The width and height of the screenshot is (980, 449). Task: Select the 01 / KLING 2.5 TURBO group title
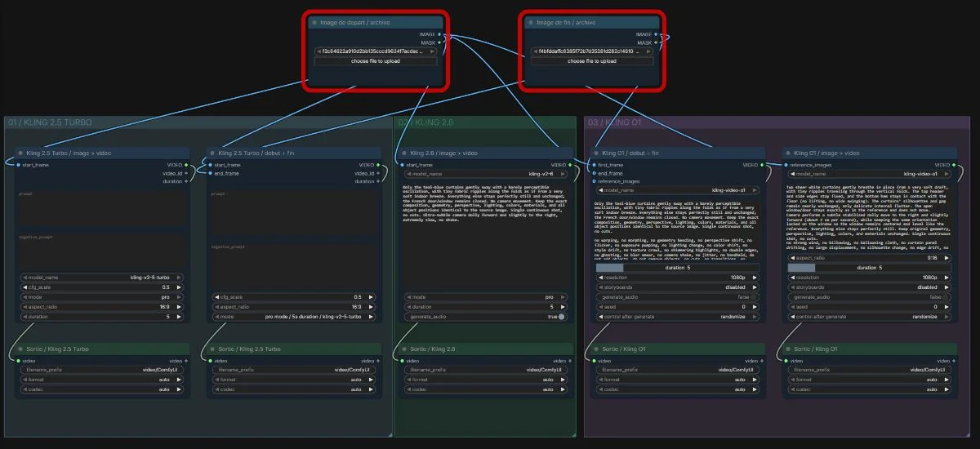point(50,122)
